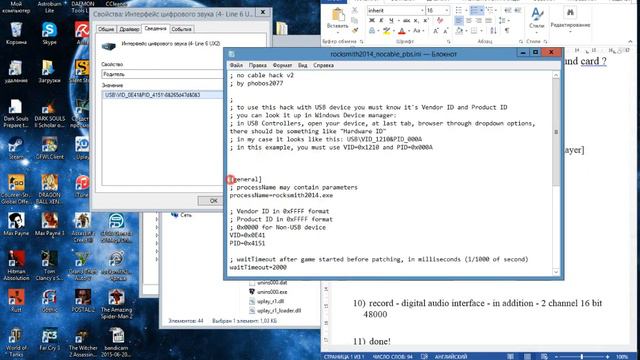This screenshot has width=640, height=360.
Task: Open line spacing dropdown in Word
Action: (503, 20)
